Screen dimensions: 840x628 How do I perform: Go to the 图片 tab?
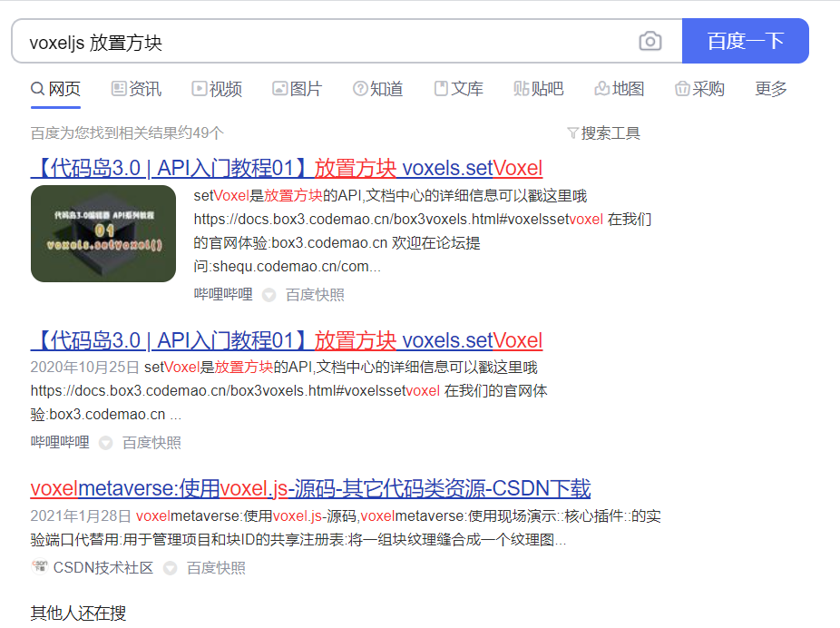coord(298,89)
